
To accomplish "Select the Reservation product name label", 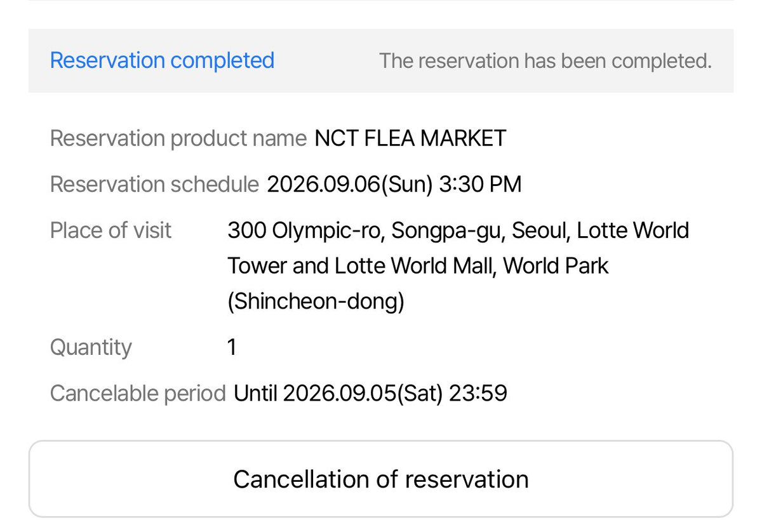I will 178,138.
